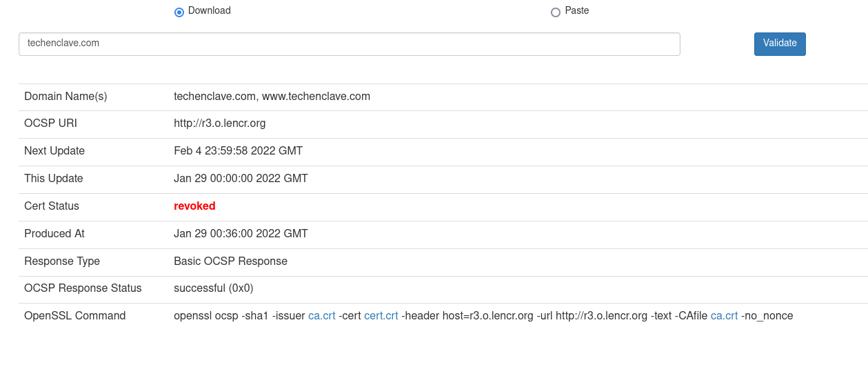Focus the techenclave.com domain input field
The width and height of the screenshot is (868, 376).
350,44
